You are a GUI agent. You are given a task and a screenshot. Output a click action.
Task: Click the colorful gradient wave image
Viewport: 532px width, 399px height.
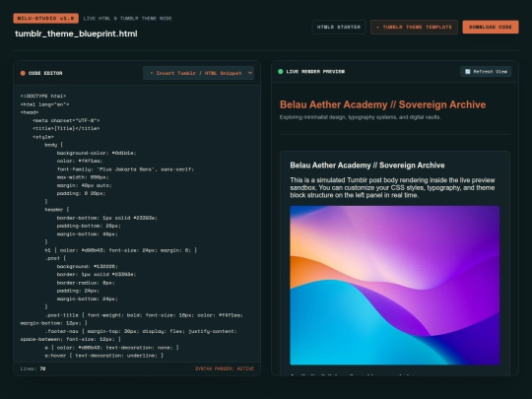pyautogui.click(x=395, y=285)
